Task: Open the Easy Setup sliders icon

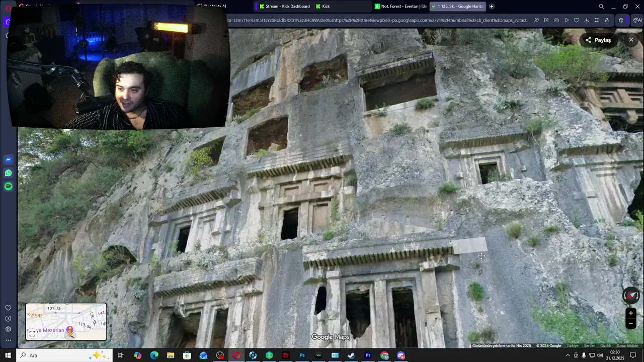Action: tap(597, 20)
